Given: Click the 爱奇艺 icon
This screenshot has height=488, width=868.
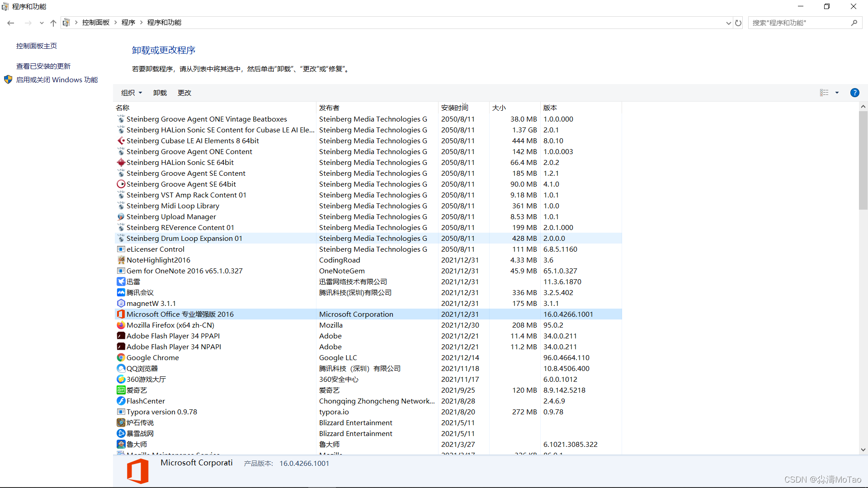Looking at the screenshot, I should pos(121,390).
